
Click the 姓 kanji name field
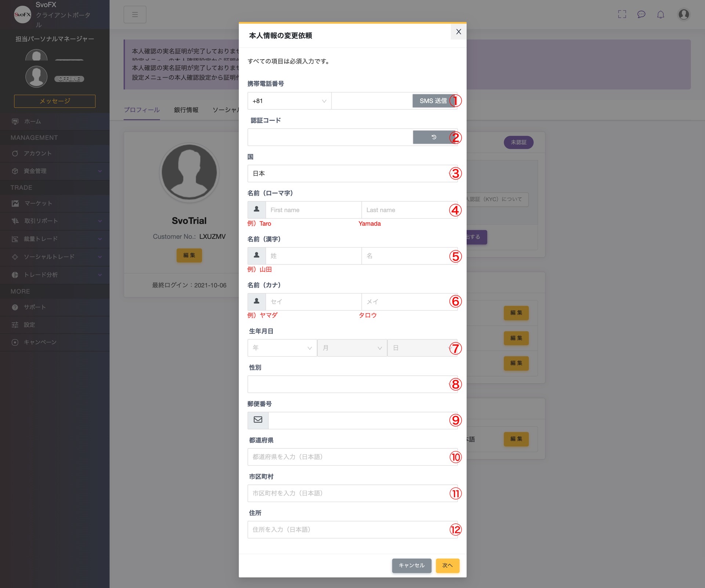pos(314,256)
